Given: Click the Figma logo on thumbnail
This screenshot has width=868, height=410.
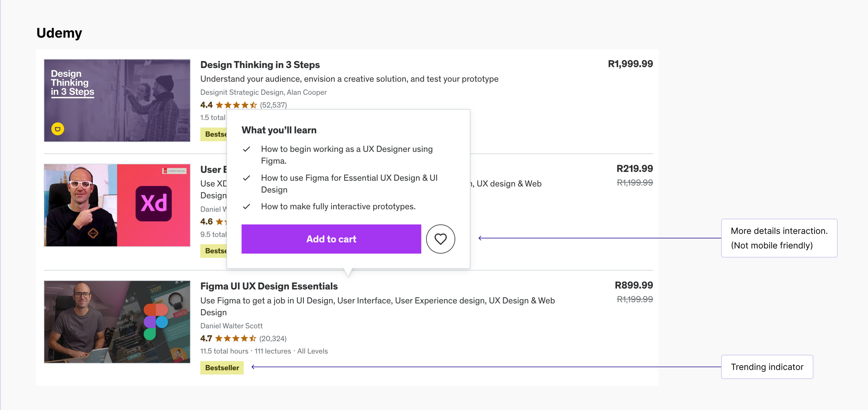Looking at the screenshot, I should [155, 321].
